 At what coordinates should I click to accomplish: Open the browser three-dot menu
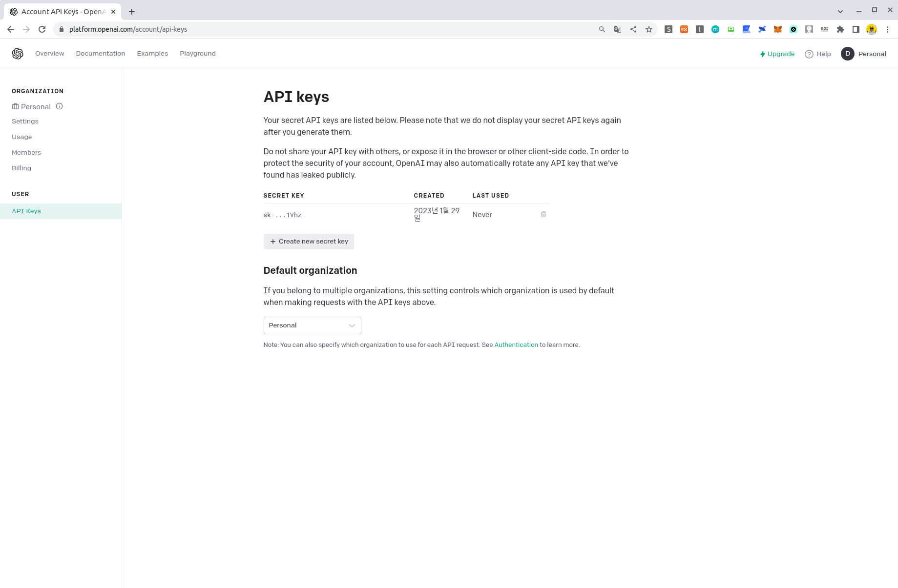tap(888, 29)
